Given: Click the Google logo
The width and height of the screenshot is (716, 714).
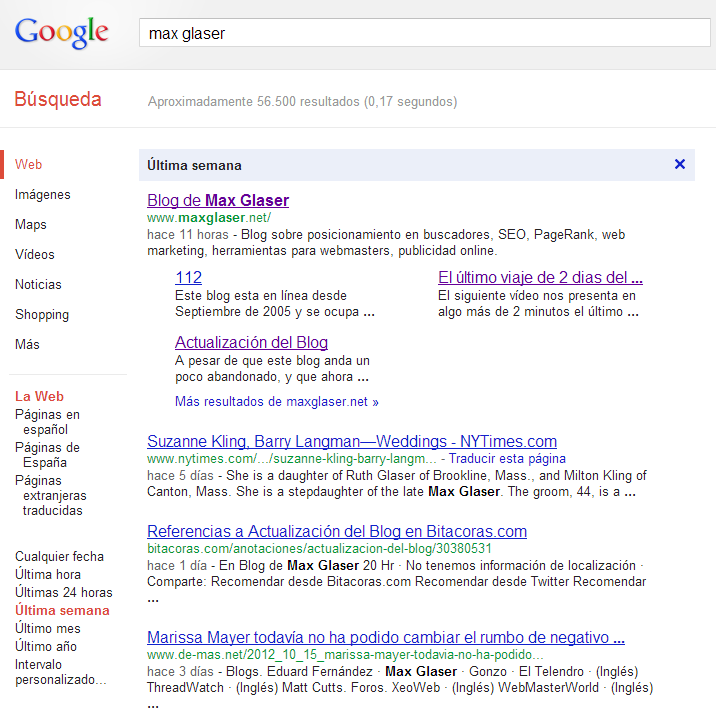Looking at the screenshot, I should (x=62, y=32).
